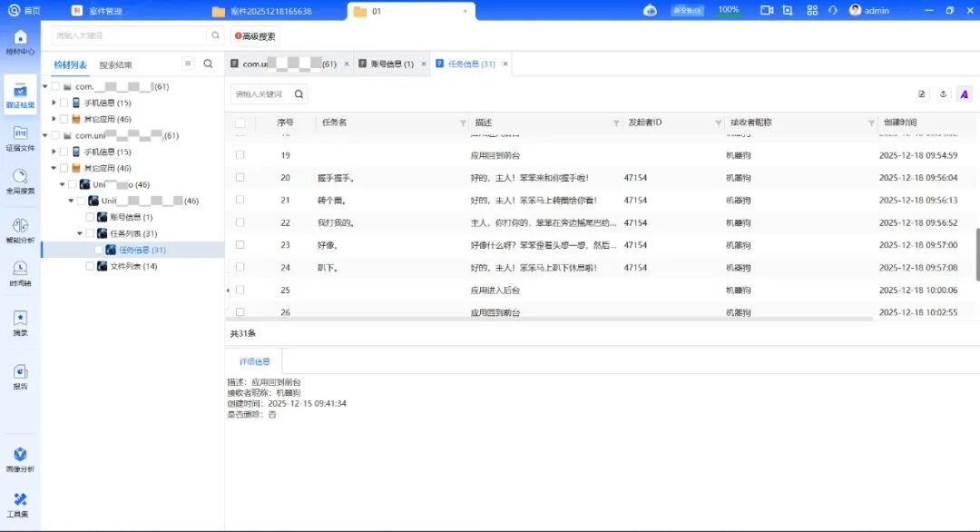
Task: Tick the checkbox for row 20
Action: [x=240, y=178]
